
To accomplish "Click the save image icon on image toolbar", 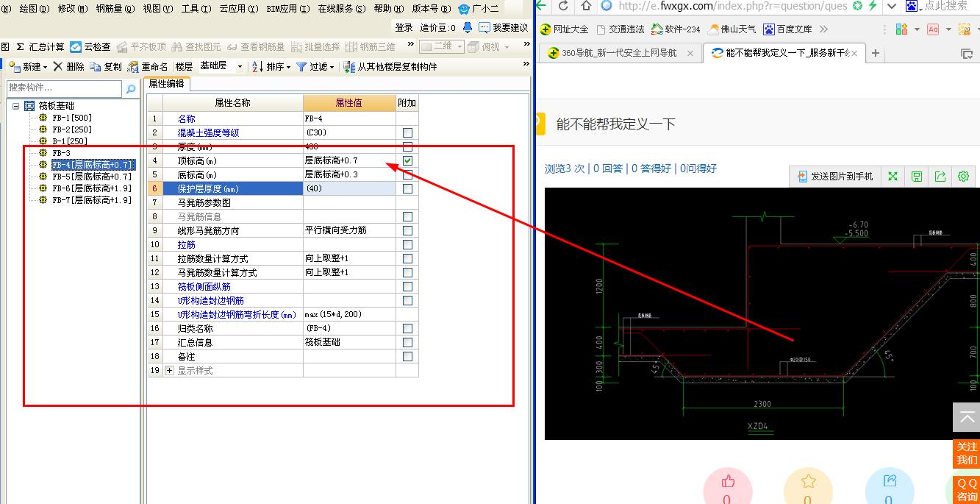I will pos(917,177).
